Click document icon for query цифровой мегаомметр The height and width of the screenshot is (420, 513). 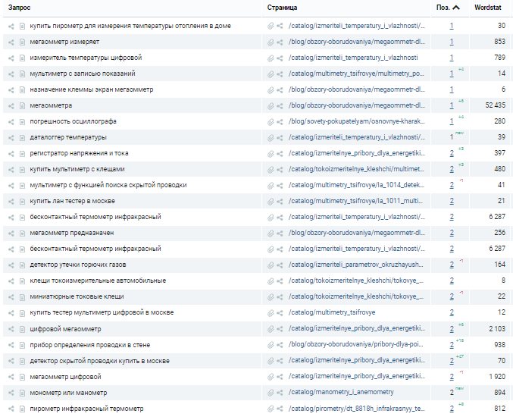click(x=22, y=330)
